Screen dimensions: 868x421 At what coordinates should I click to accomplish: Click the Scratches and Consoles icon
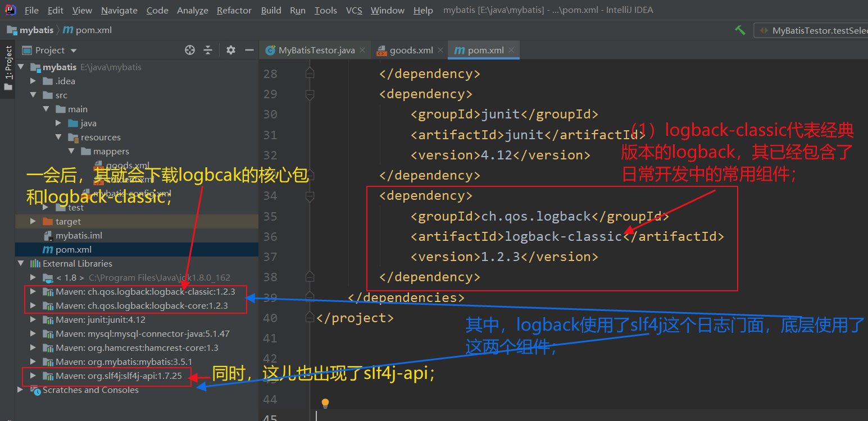tap(35, 390)
